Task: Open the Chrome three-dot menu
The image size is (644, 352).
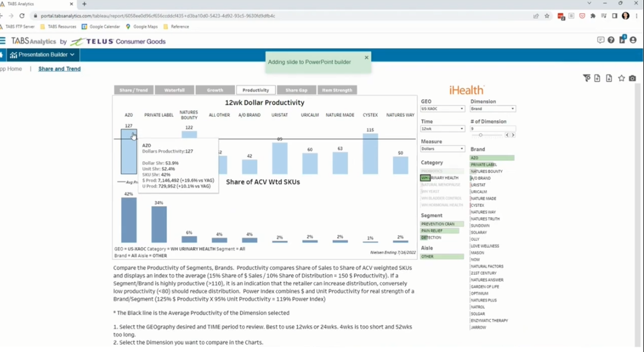Action: pyautogui.click(x=637, y=16)
